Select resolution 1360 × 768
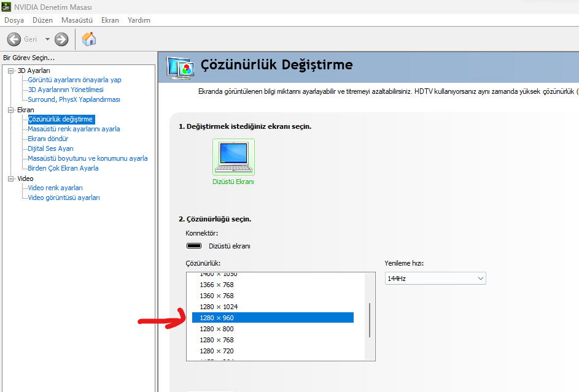The image size is (579, 392). pyautogui.click(x=273, y=296)
